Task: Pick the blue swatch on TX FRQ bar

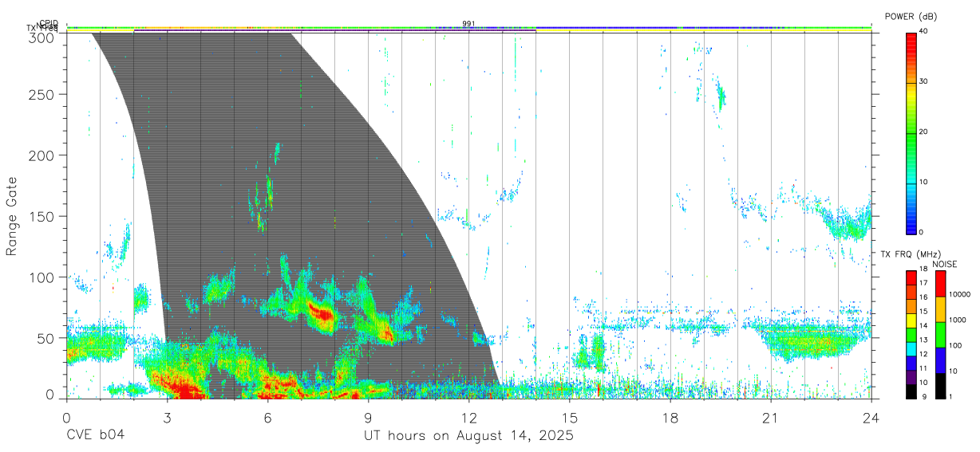Action: pyautogui.click(x=911, y=363)
